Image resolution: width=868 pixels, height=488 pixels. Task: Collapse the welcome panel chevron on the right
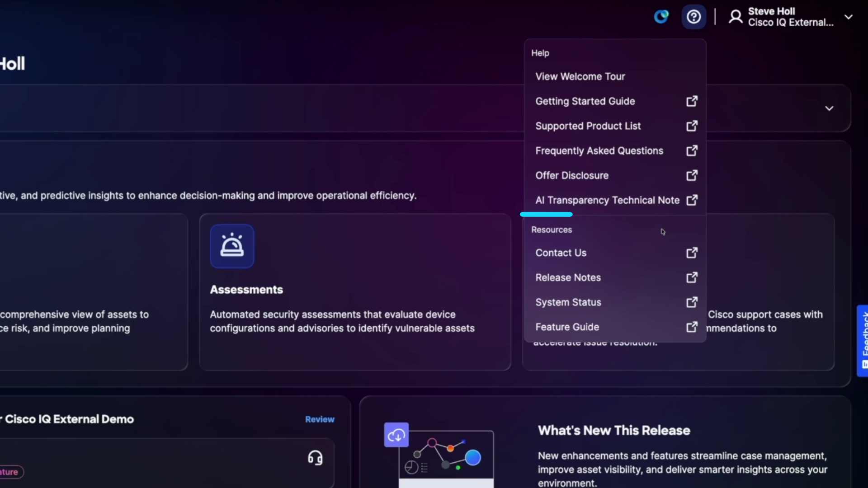[829, 108]
